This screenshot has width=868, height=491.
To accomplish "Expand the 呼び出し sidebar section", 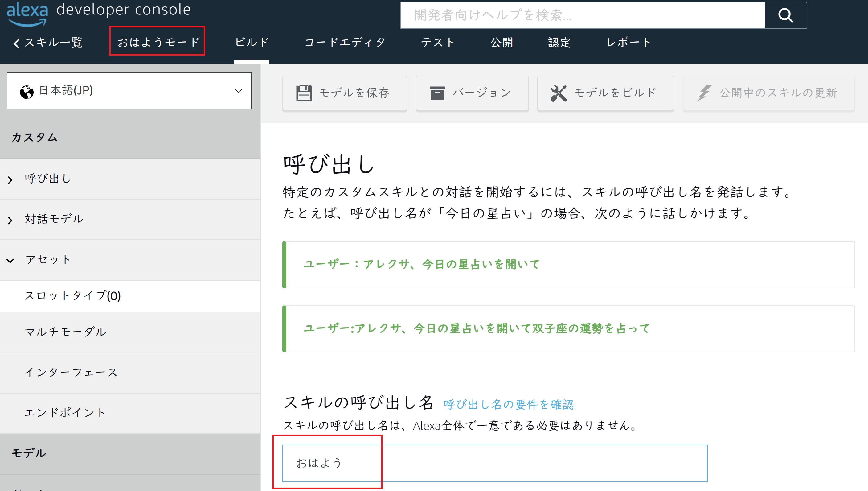I will point(47,179).
